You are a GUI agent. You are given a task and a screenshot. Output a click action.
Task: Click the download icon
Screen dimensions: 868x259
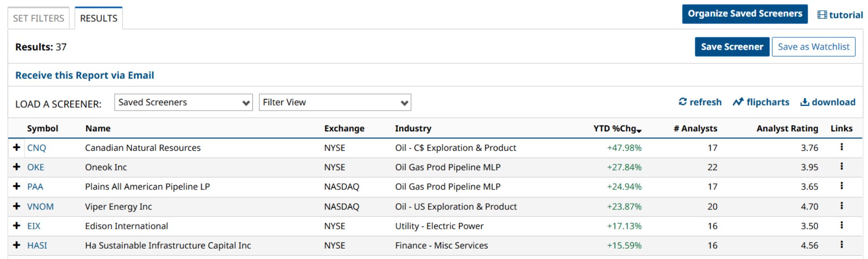point(805,102)
